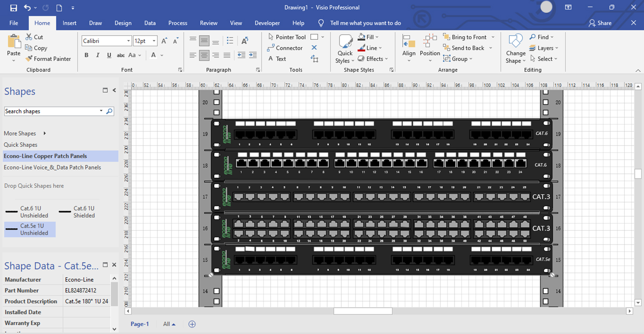Image resolution: width=644 pixels, height=334 pixels.
Task: Choose the Pointer Tool
Action: click(x=287, y=37)
